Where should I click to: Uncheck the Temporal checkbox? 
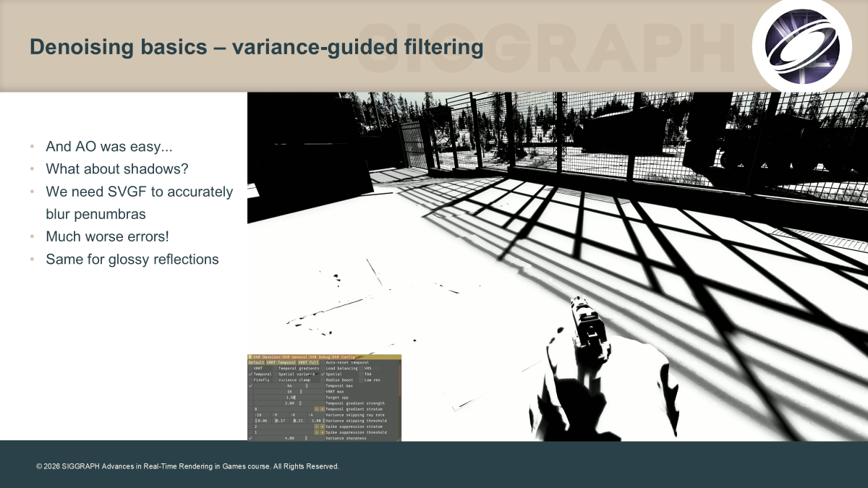[250, 374]
